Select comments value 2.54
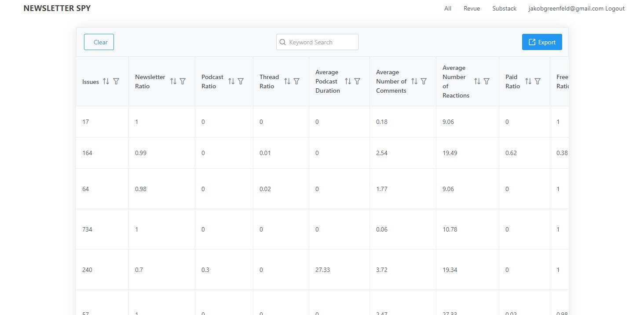Image resolution: width=644 pixels, height=315 pixels. click(382, 153)
